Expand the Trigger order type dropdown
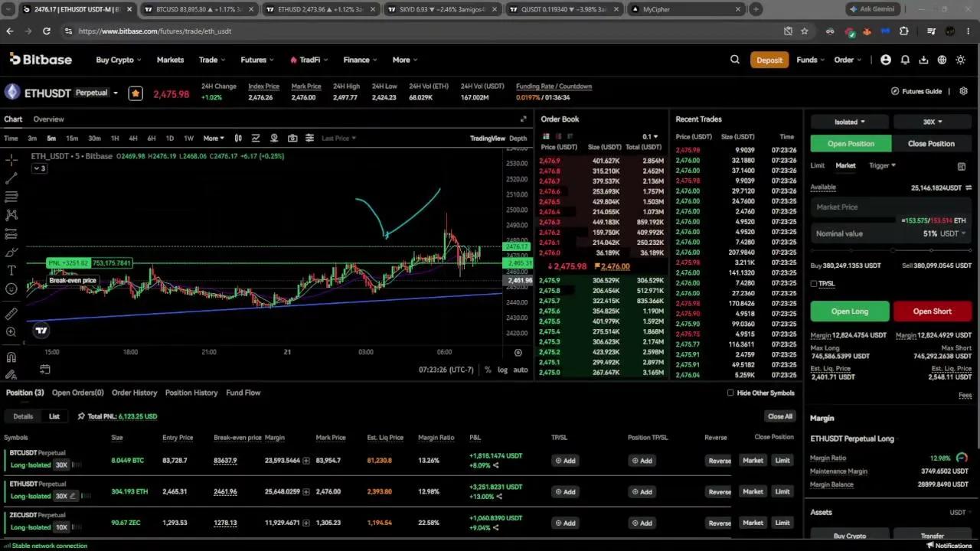 [x=882, y=165]
